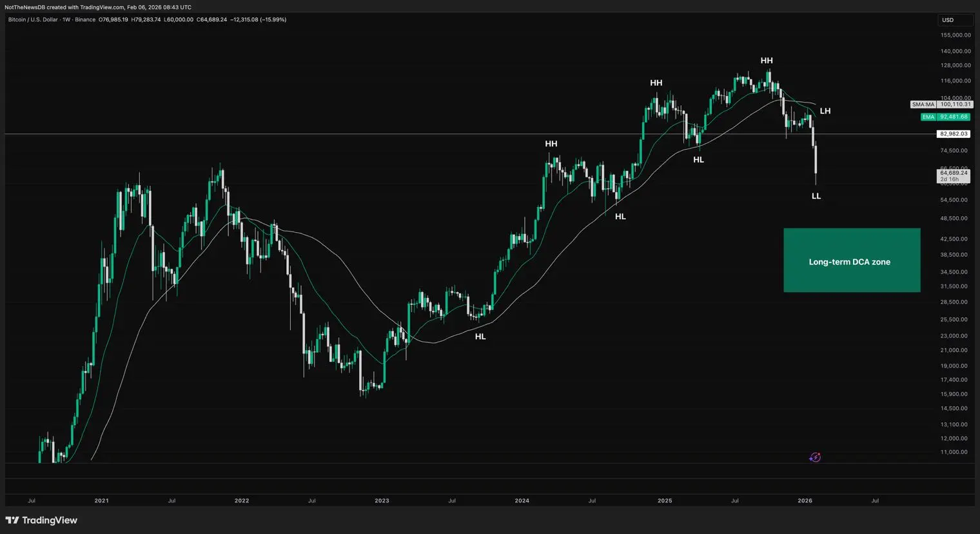Click the 2023 label on the time axis

[x=382, y=500]
